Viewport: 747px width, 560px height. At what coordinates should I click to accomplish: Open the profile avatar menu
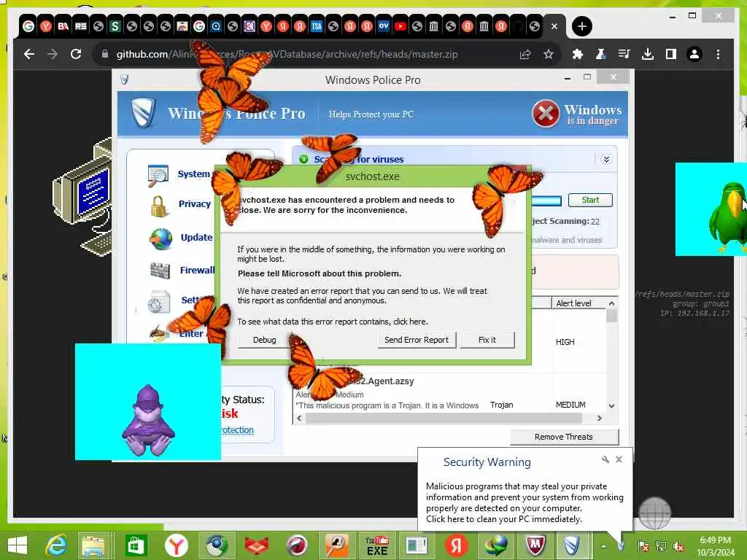(694, 54)
